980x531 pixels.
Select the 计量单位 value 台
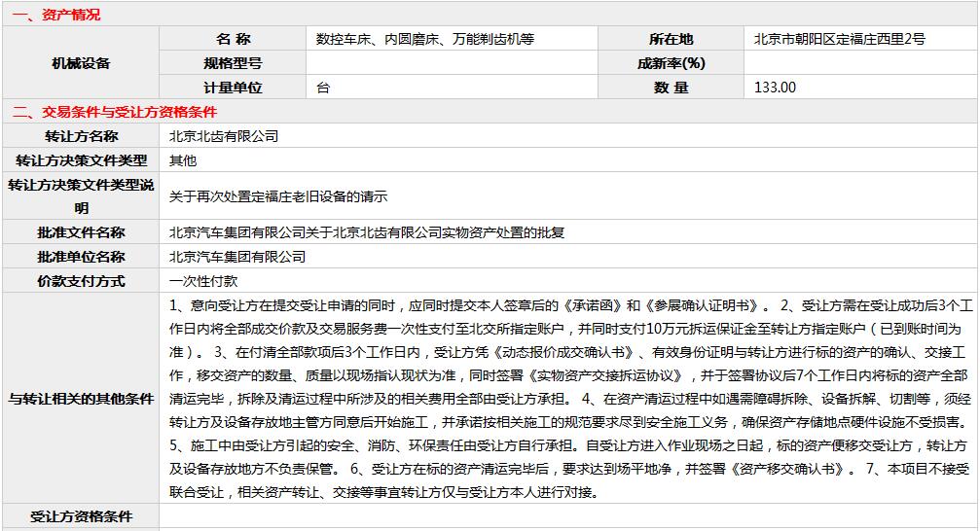324,88
